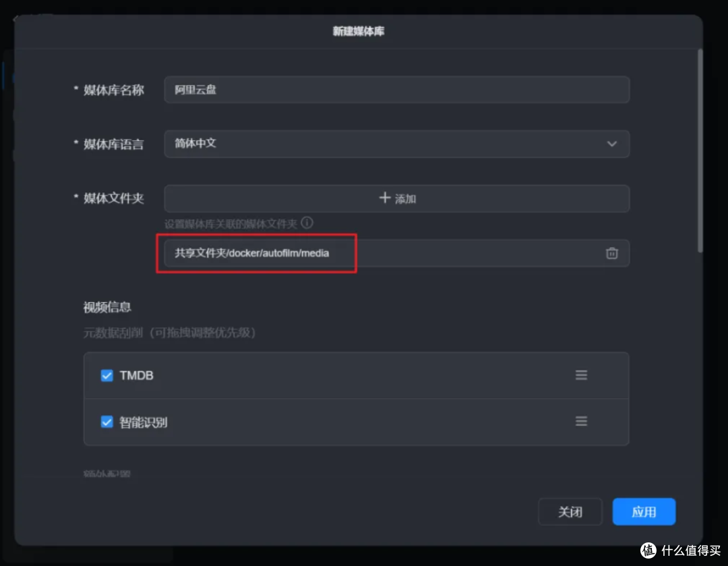Image resolution: width=728 pixels, height=566 pixels.
Task: Focus the 媒体库名称 input field
Action: point(396,90)
